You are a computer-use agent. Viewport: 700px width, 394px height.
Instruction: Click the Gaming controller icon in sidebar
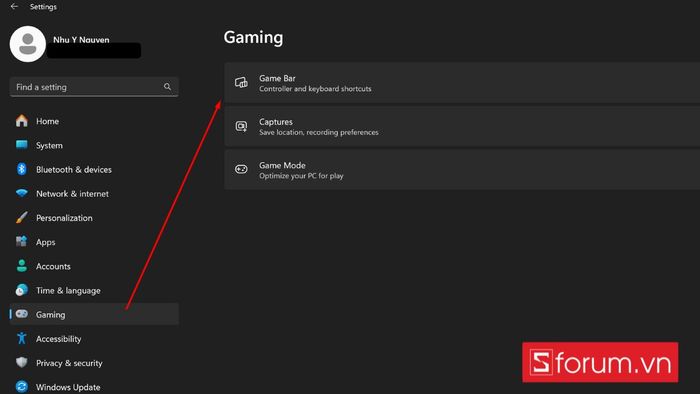tap(21, 314)
